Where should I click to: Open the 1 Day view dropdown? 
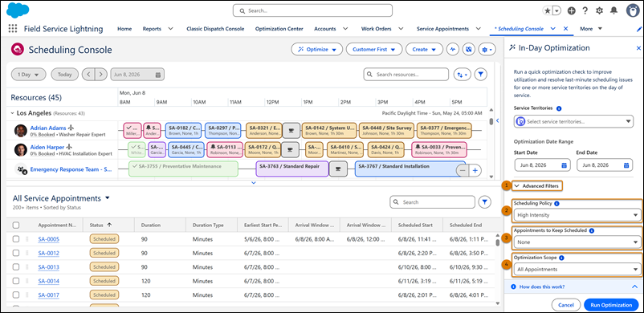(x=28, y=75)
